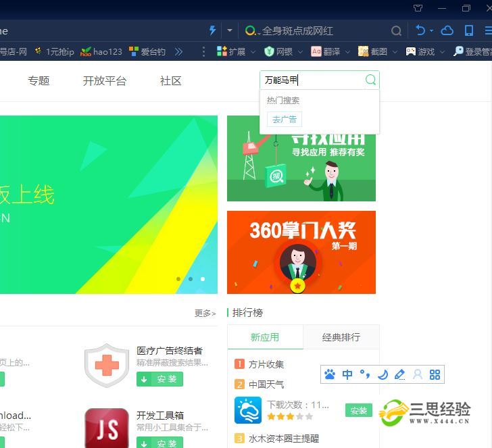Open the 360掌门人奖 banner
The height and width of the screenshot is (448, 492).
coord(301,252)
